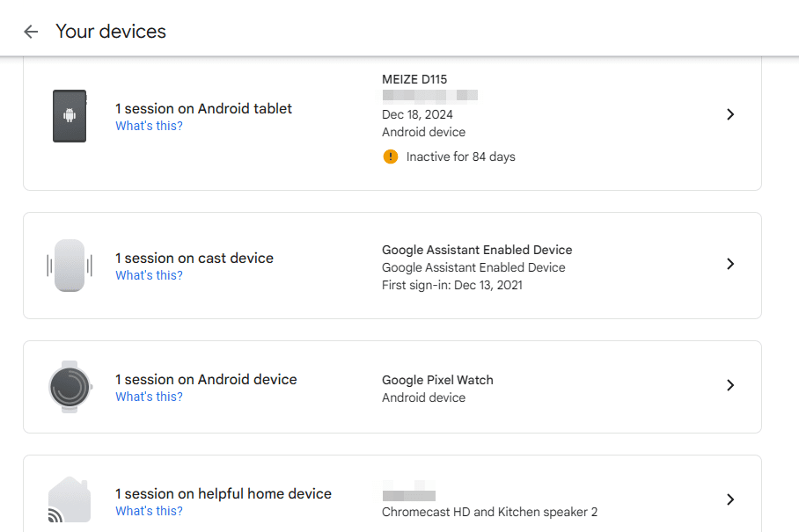Click the Pixel Watch icon
The width and height of the screenshot is (799, 532).
(70, 386)
